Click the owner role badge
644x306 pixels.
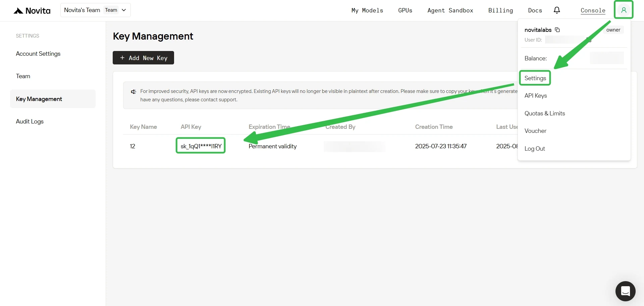pos(613,30)
